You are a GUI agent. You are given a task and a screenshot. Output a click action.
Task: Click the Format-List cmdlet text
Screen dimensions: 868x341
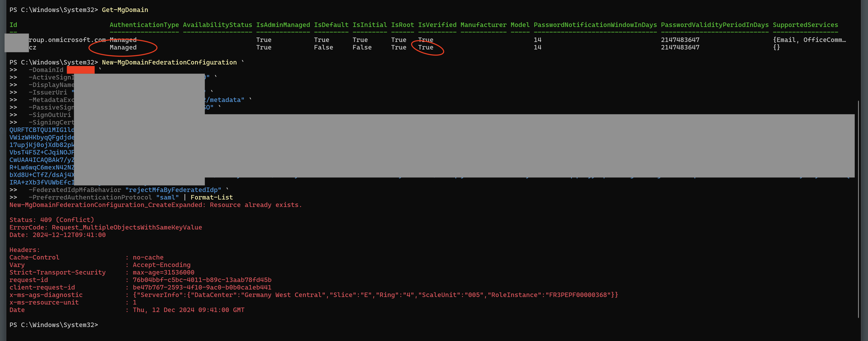click(x=212, y=197)
